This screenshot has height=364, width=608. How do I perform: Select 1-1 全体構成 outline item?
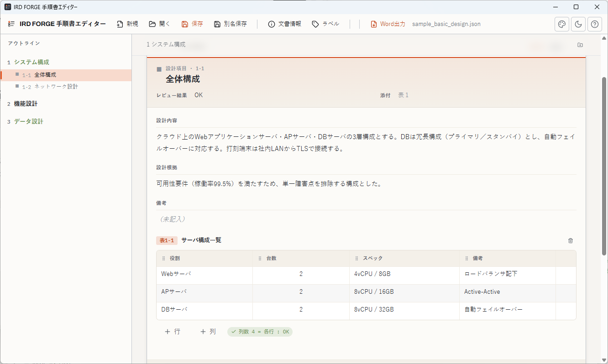[x=66, y=75]
